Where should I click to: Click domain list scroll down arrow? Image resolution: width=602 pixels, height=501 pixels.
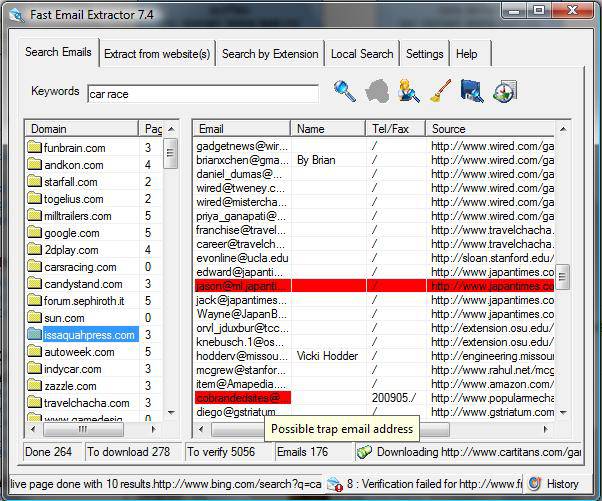pos(171,413)
